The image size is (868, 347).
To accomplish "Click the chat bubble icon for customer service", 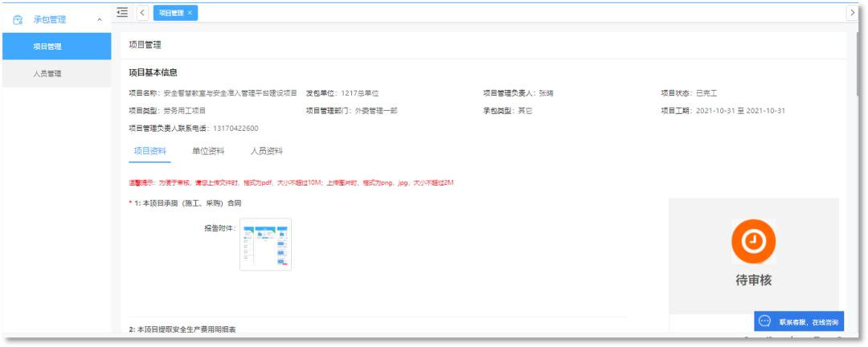I will point(765,321).
